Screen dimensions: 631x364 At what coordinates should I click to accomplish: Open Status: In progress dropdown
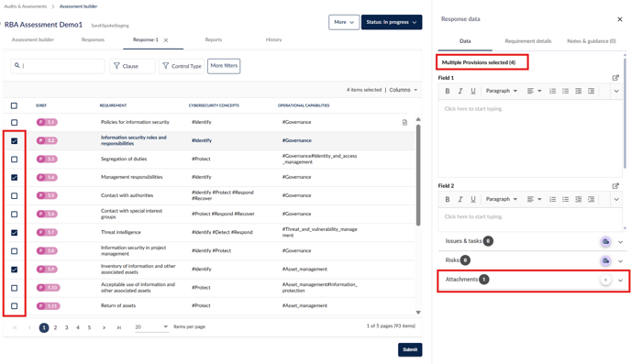391,22
